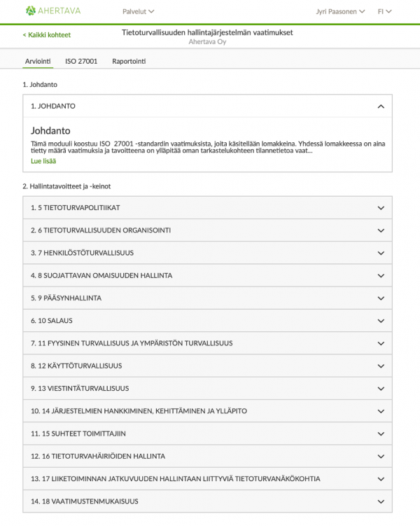
Task: Switch to the Raportointi tab
Action: (x=129, y=62)
